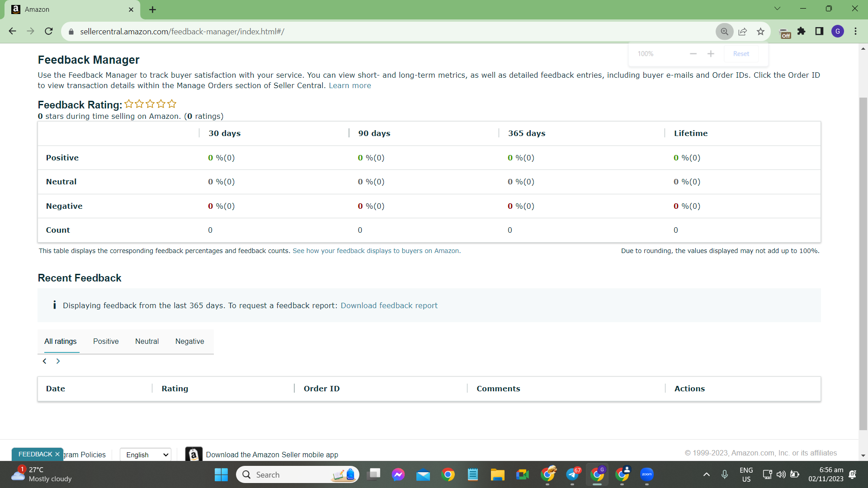Show hidden system tray icons
This screenshot has height=488, width=868.
pos(707,474)
